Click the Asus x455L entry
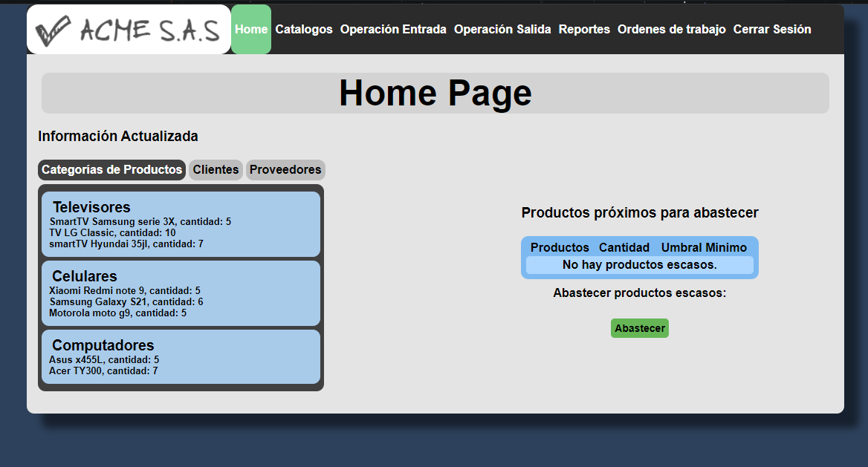 pos(104,359)
